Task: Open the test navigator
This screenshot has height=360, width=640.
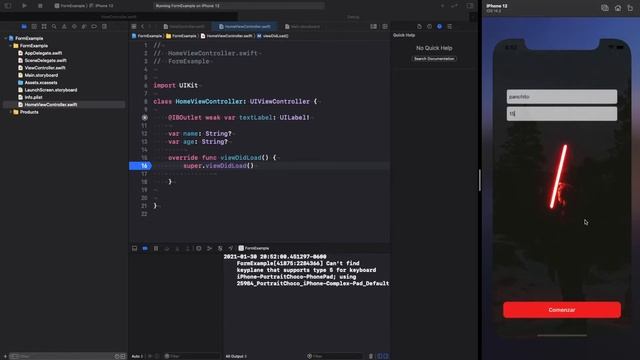Action: coord(74,27)
